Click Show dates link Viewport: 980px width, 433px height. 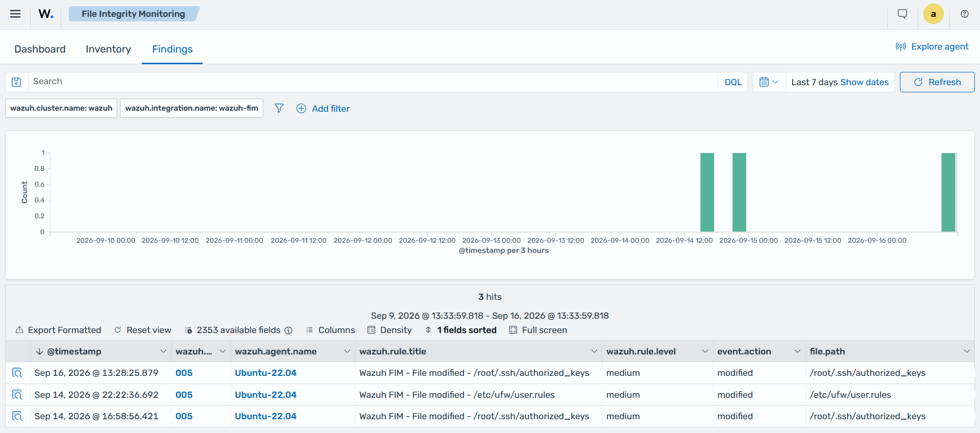(x=864, y=82)
